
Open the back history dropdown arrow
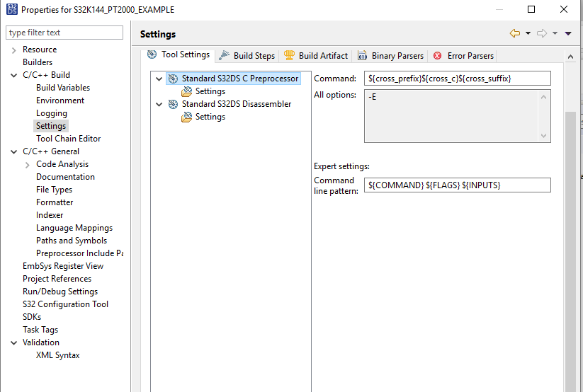528,33
